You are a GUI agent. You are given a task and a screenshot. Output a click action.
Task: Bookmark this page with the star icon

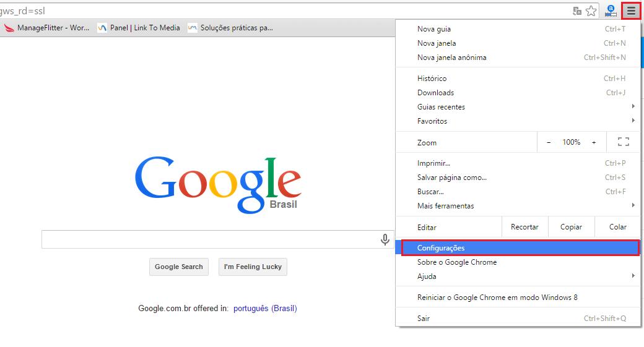pyautogui.click(x=591, y=11)
